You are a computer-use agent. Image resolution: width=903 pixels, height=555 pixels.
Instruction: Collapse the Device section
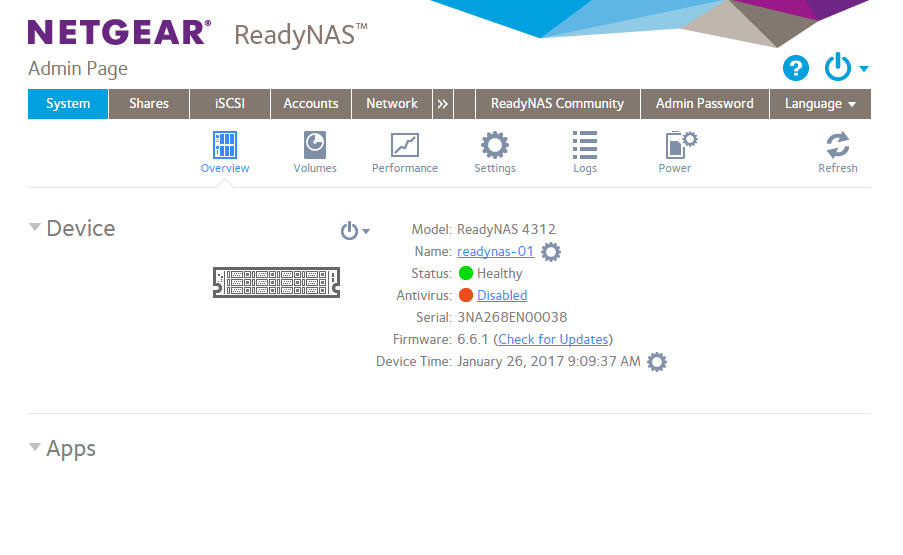(35, 227)
